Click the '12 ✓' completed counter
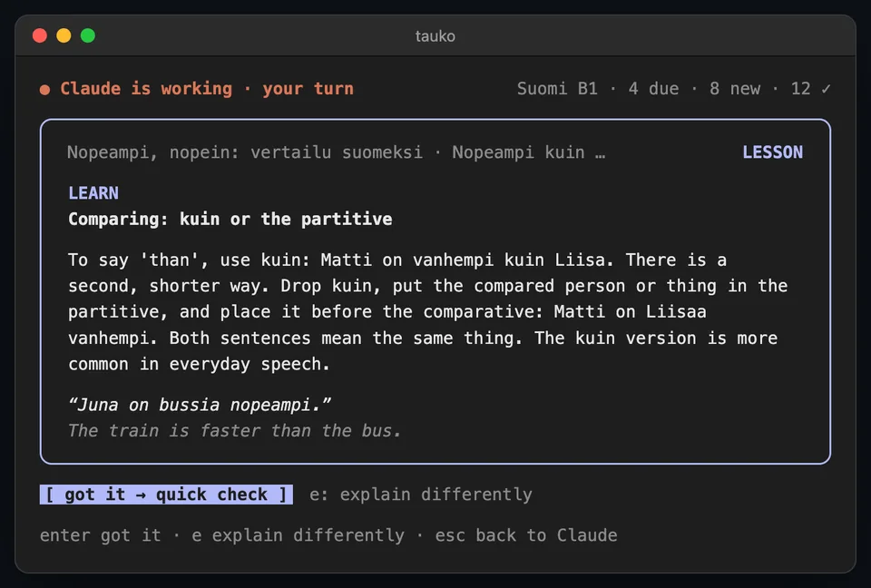Viewport: 871px width, 588px height. [x=811, y=88]
